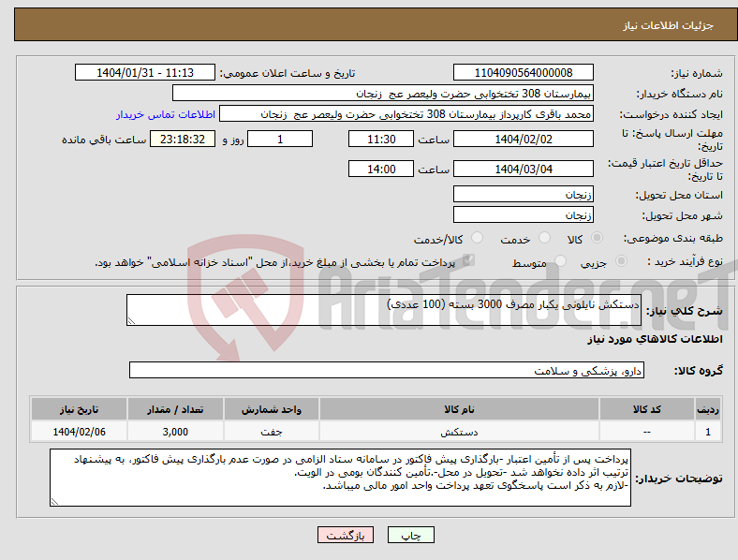Click the buyer organization name field
Viewport: 738px width, 560px height.
pyautogui.click(x=383, y=93)
